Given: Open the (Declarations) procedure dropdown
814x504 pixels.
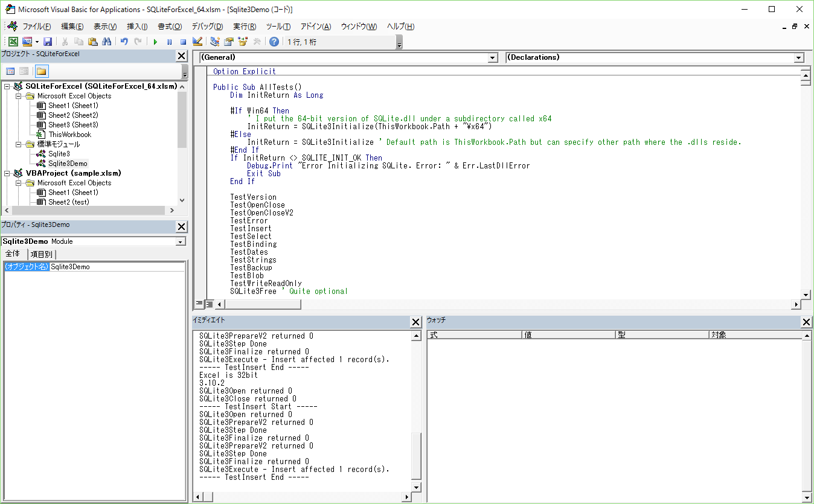Looking at the screenshot, I should pos(798,57).
